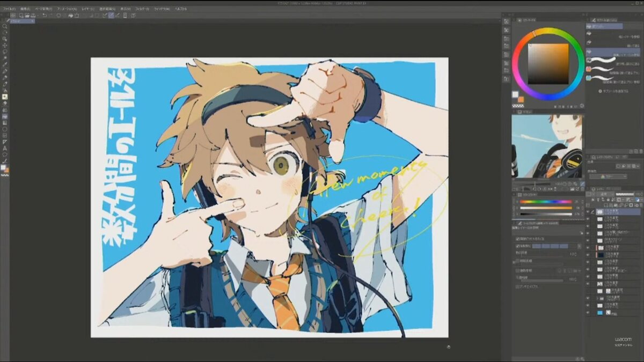Select the Text tool with the A icon
This screenshot has height=362, width=644.
pyautogui.click(x=5, y=148)
